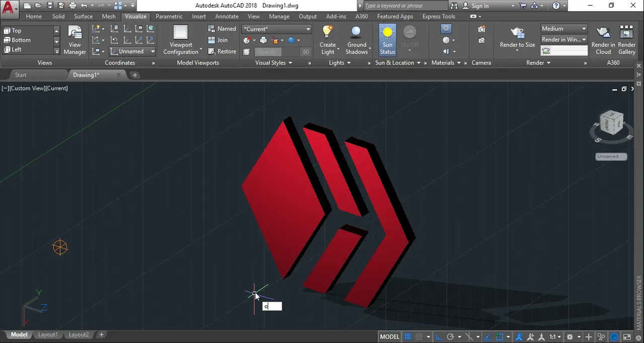The image size is (644, 343).
Task: Open the Unnamed UCS dropdown
Action: (133, 51)
